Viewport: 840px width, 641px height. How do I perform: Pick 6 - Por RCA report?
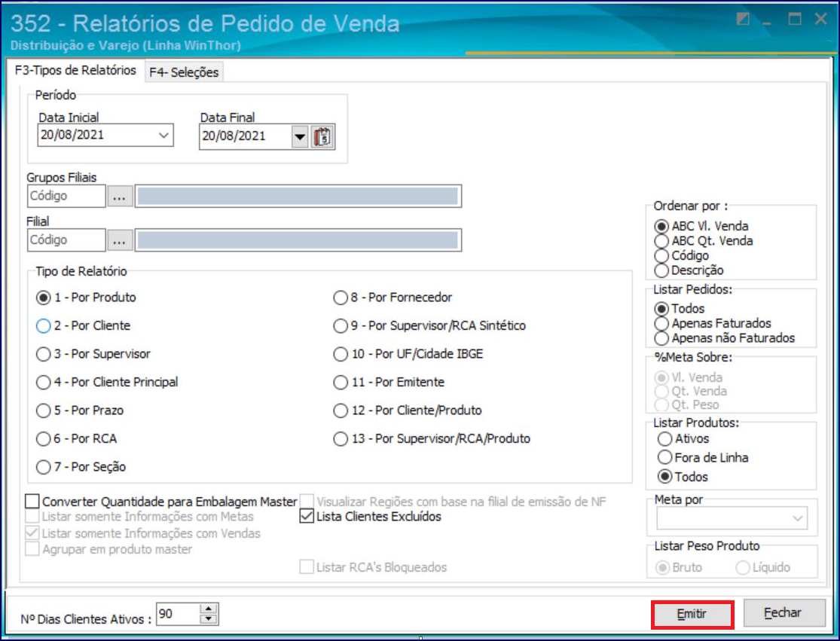click(x=76, y=439)
